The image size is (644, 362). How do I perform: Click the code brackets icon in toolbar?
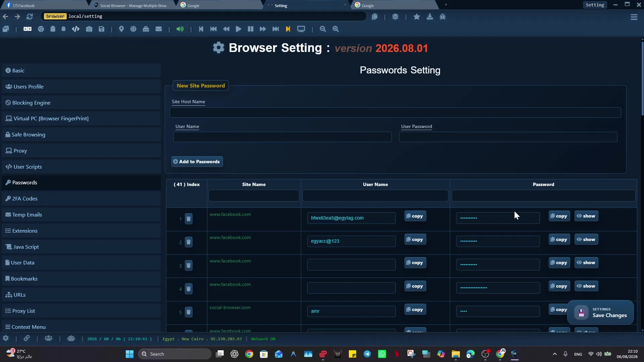[x=75, y=29]
